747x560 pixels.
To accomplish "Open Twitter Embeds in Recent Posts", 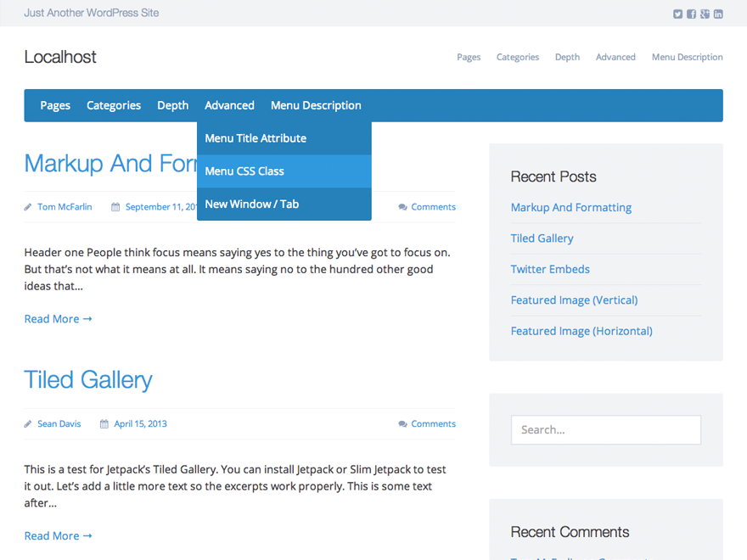I will 550,270.
